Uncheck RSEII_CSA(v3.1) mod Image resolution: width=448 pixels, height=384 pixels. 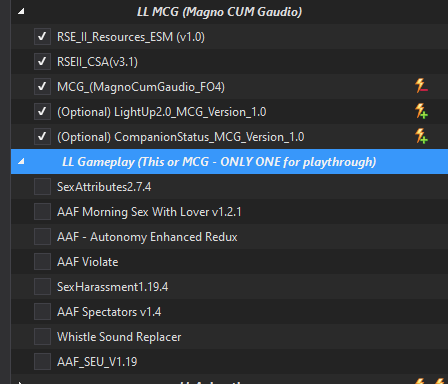point(42,62)
